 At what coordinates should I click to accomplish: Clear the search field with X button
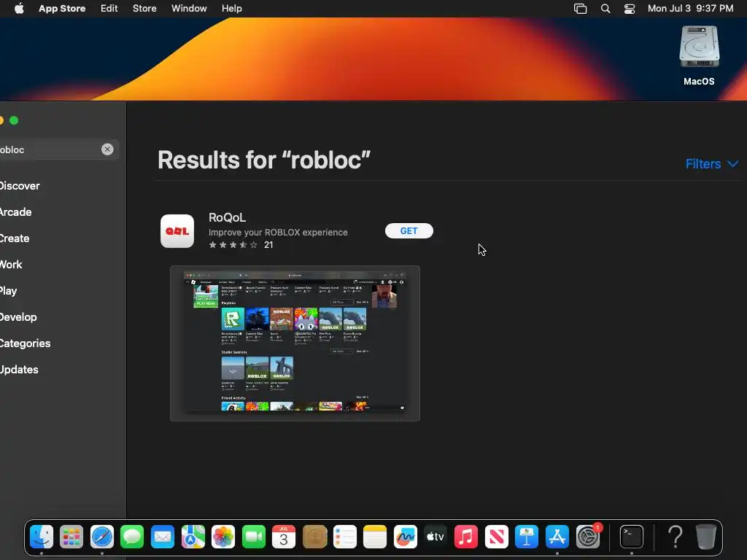pos(107,149)
